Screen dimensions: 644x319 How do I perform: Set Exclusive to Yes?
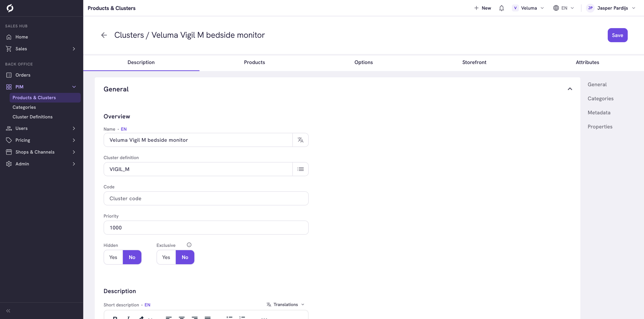[166, 257]
